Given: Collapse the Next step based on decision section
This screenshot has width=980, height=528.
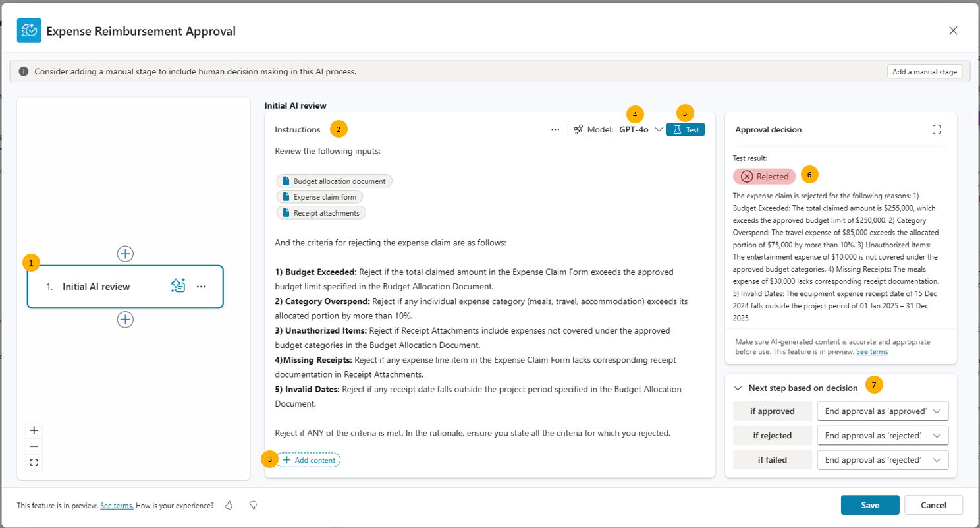Looking at the screenshot, I should [x=738, y=388].
